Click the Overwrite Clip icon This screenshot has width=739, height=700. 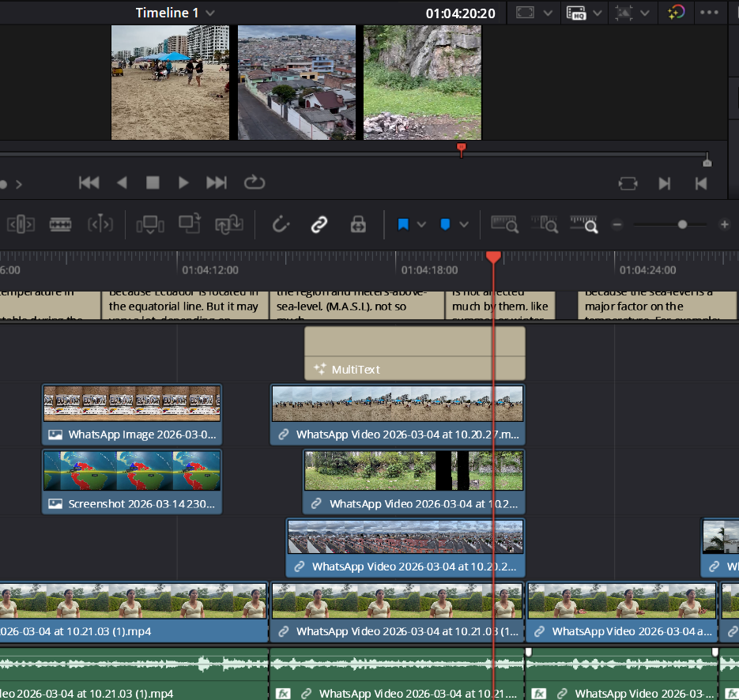[x=189, y=224]
